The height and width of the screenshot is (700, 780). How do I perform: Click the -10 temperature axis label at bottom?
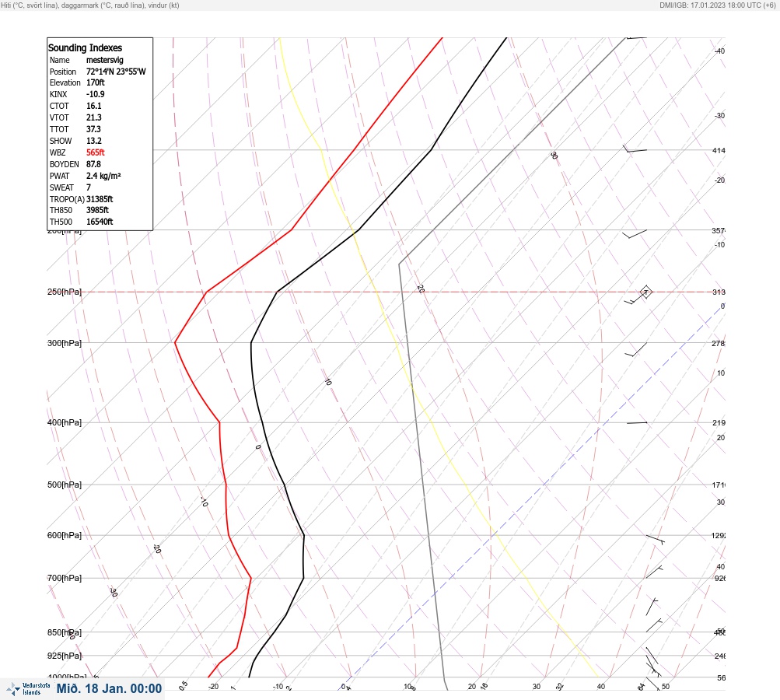click(x=278, y=687)
